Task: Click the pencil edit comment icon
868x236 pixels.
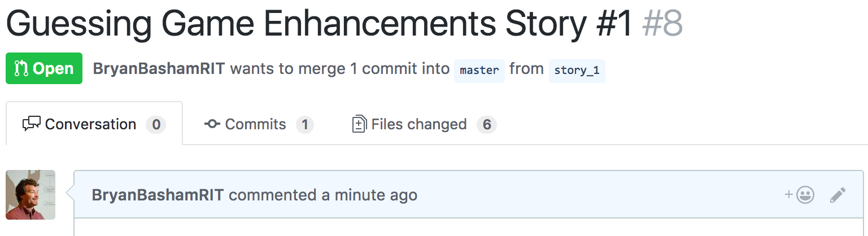Action: (x=838, y=195)
